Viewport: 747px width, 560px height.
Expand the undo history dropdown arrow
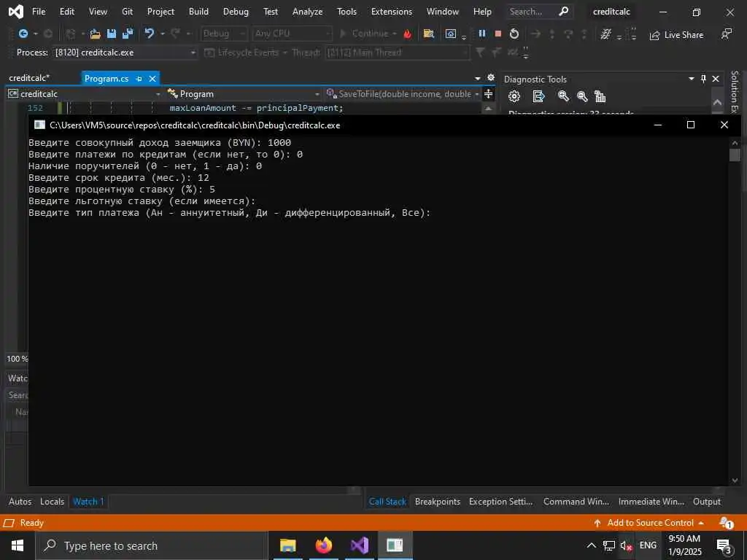[x=163, y=34]
